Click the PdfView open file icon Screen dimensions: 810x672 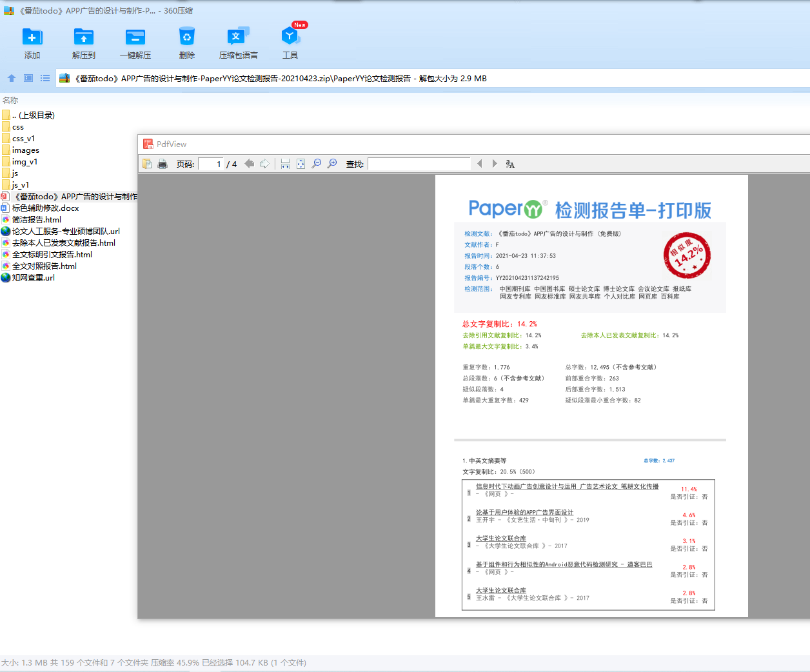pyautogui.click(x=147, y=164)
